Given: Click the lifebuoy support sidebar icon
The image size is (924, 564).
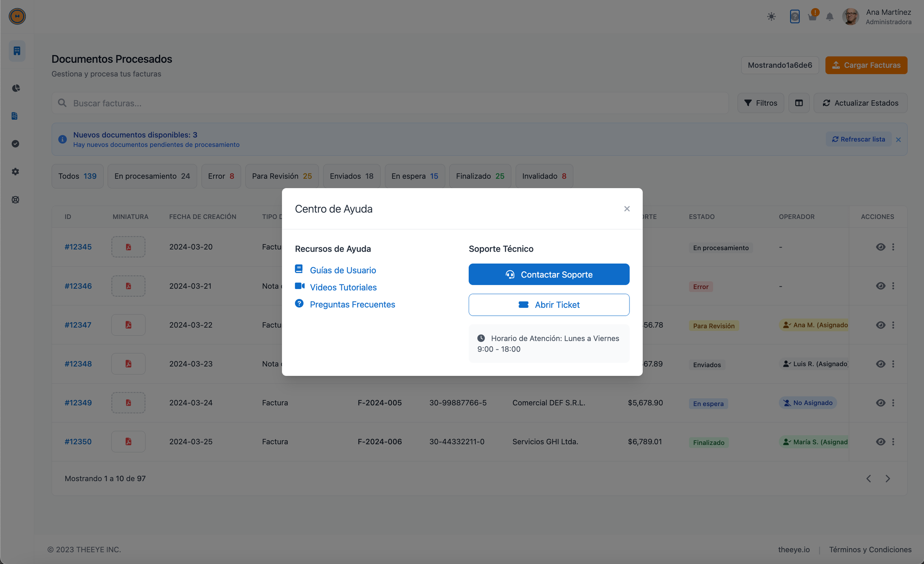Looking at the screenshot, I should (x=16, y=200).
